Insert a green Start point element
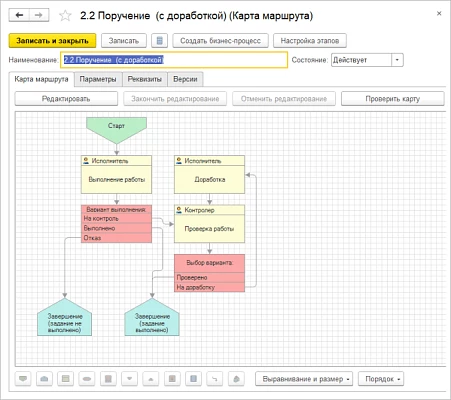This screenshot has height=400, width=451. pyautogui.click(x=23, y=379)
